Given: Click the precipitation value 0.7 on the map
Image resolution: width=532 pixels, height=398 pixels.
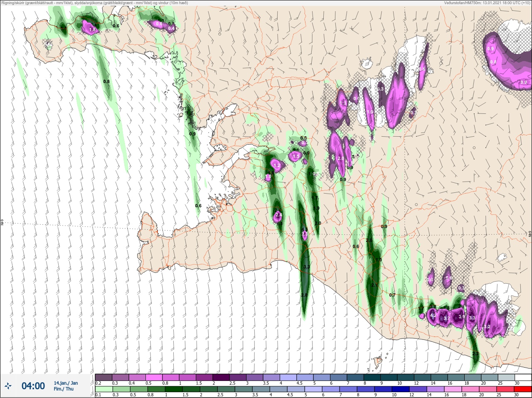Looking at the screenshot, I should [x=392, y=295].
